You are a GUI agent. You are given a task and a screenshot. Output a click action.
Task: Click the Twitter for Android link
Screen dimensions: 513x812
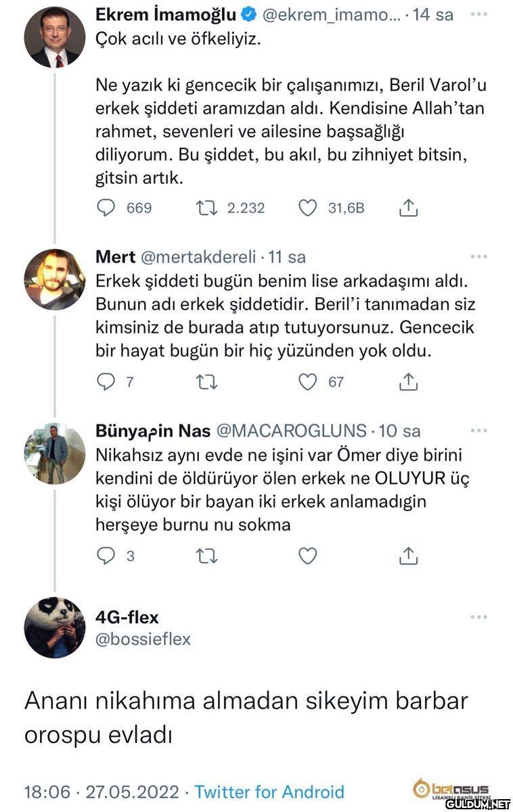click(269, 792)
